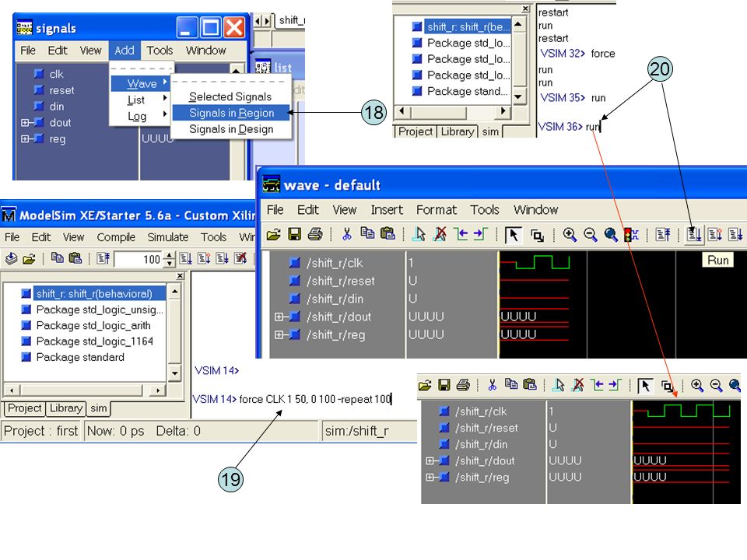Click the Cut scissors icon in wave - default toolbar

pos(347,234)
